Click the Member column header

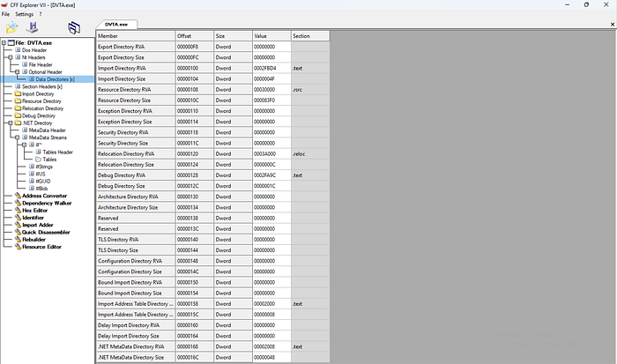pos(136,36)
